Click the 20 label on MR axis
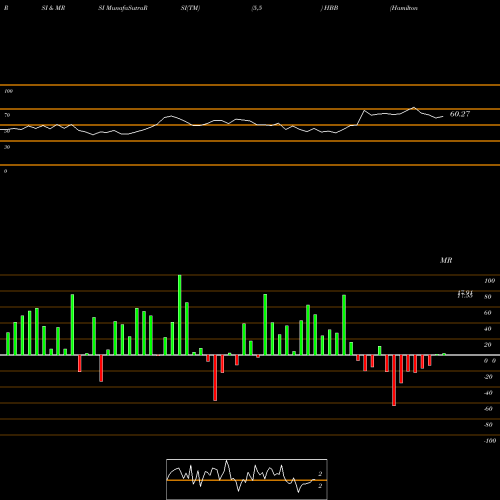 (x=488, y=345)
